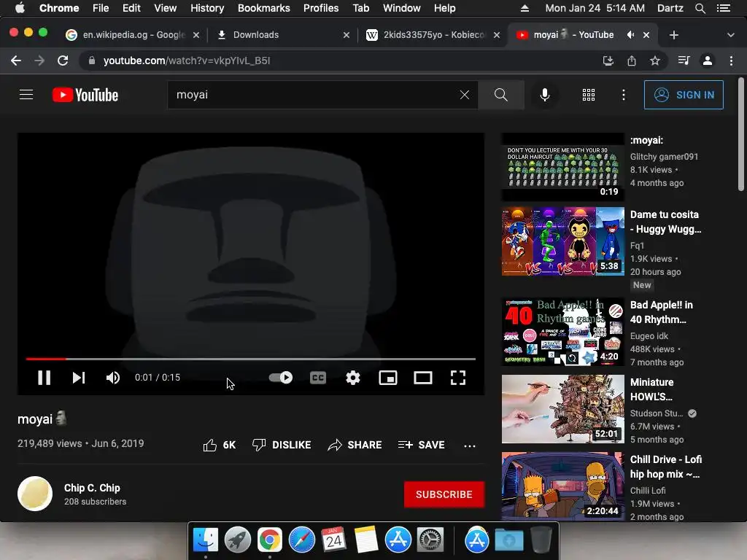The height and width of the screenshot is (560, 747).
Task: Open System Preferences from the dock
Action: coord(430,540)
